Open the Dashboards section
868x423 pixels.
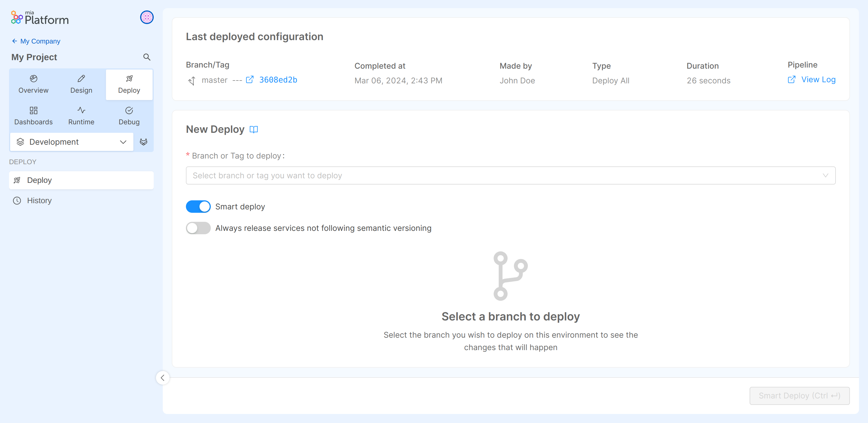(x=33, y=116)
